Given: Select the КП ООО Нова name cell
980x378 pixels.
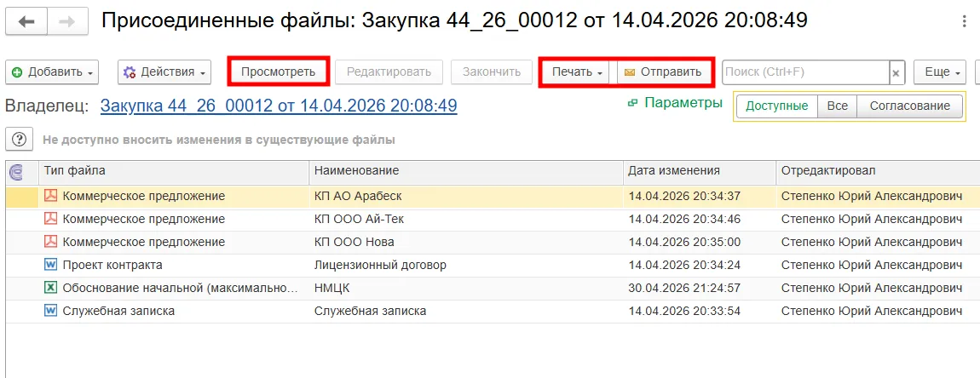Looking at the screenshot, I should pos(466,242).
